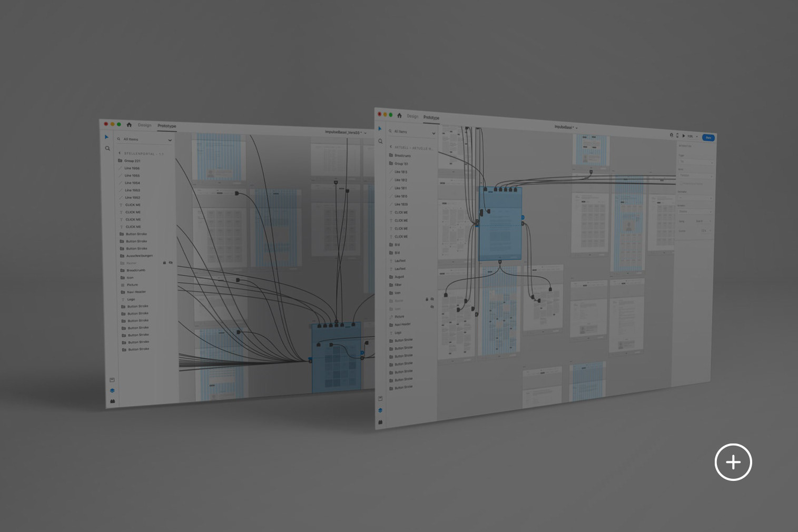Open the Animation dropdown in Interaction panel
The width and height of the screenshot is (798, 532).
[x=694, y=211]
